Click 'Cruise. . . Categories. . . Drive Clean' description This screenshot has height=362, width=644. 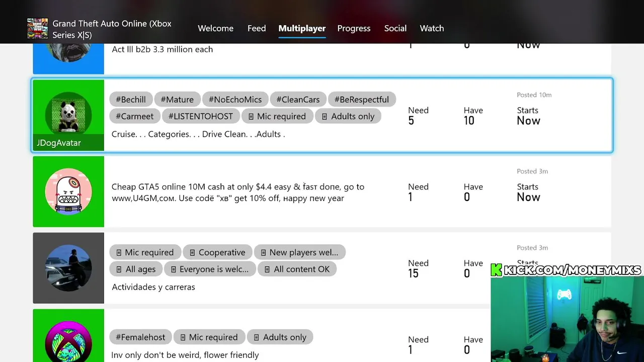point(198,134)
